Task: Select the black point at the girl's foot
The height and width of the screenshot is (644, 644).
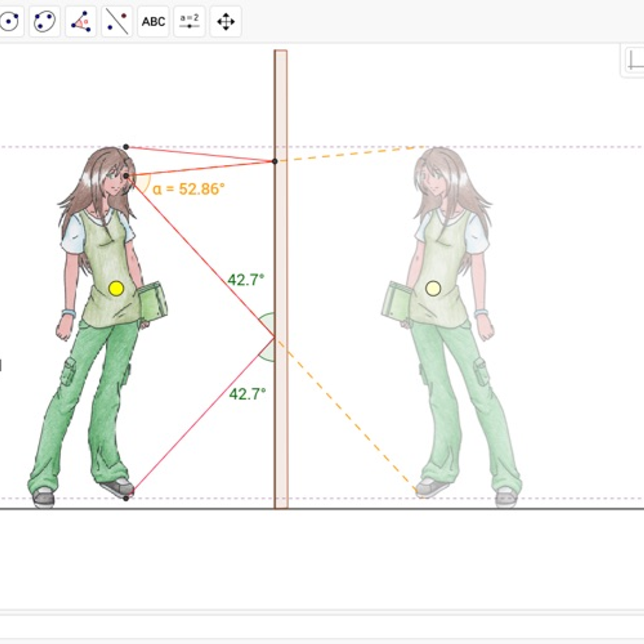Action: [x=126, y=498]
